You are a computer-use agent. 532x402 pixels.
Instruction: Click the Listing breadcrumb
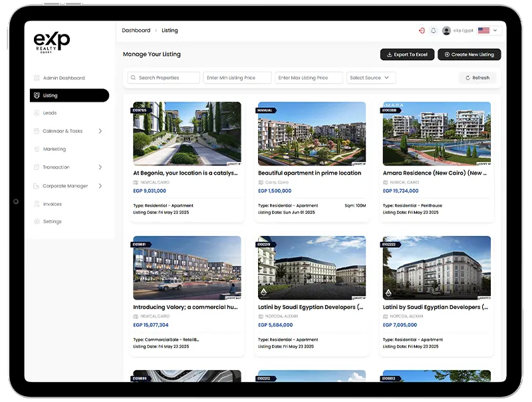[x=170, y=31]
